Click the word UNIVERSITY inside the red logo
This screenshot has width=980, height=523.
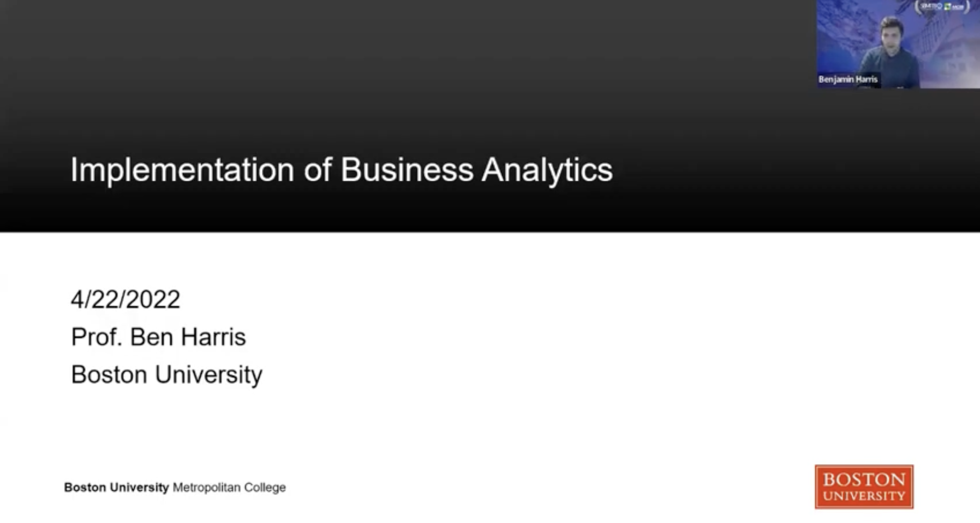[864, 496]
